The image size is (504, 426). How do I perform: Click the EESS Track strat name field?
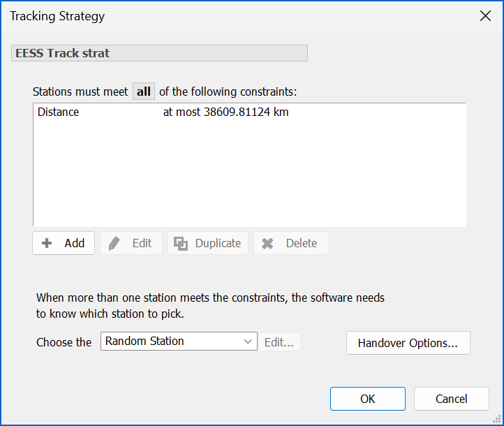(159, 53)
